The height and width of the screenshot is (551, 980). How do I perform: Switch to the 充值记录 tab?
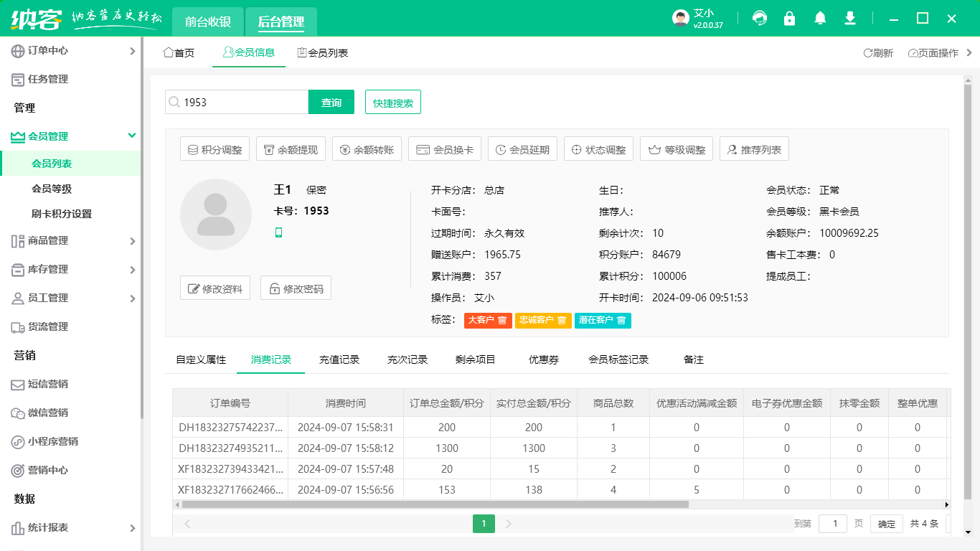click(339, 359)
